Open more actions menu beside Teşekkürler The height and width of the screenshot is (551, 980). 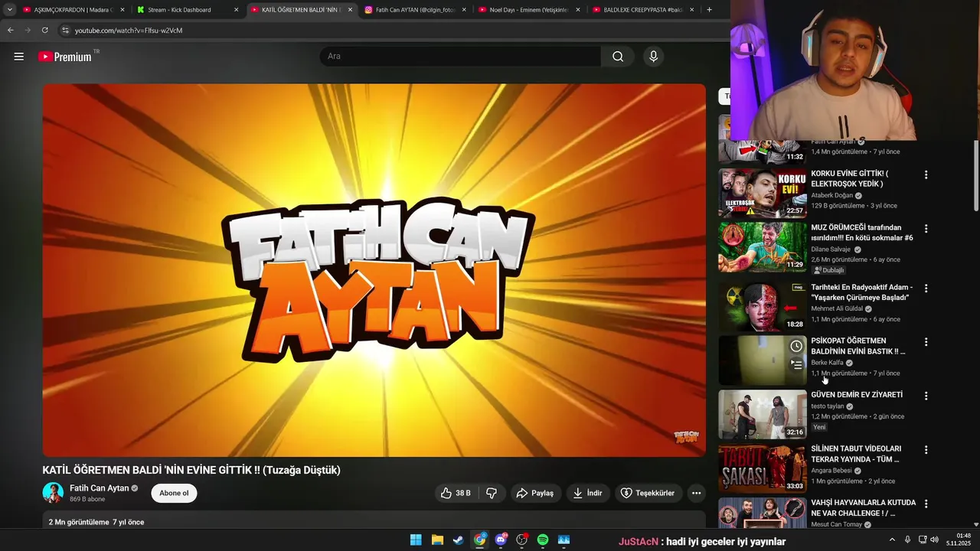(x=696, y=494)
